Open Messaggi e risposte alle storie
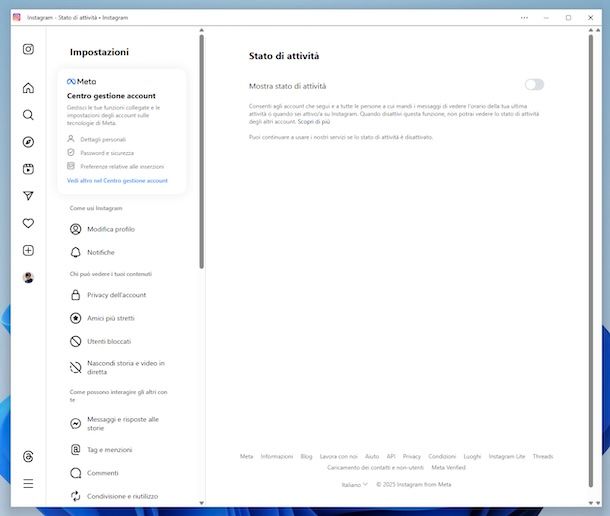610x516 pixels. pyautogui.click(x=120, y=423)
